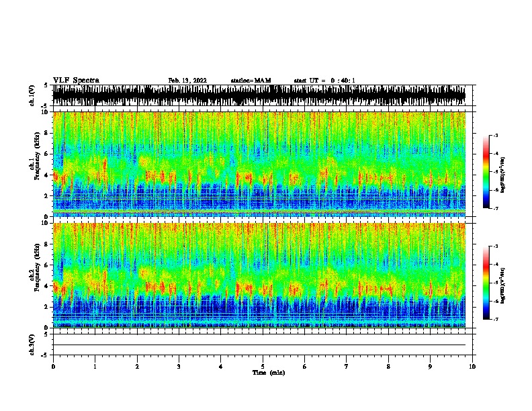Click the '-3' label on ch.2 colorbar
The width and height of the screenshot is (532, 411).
495,246
